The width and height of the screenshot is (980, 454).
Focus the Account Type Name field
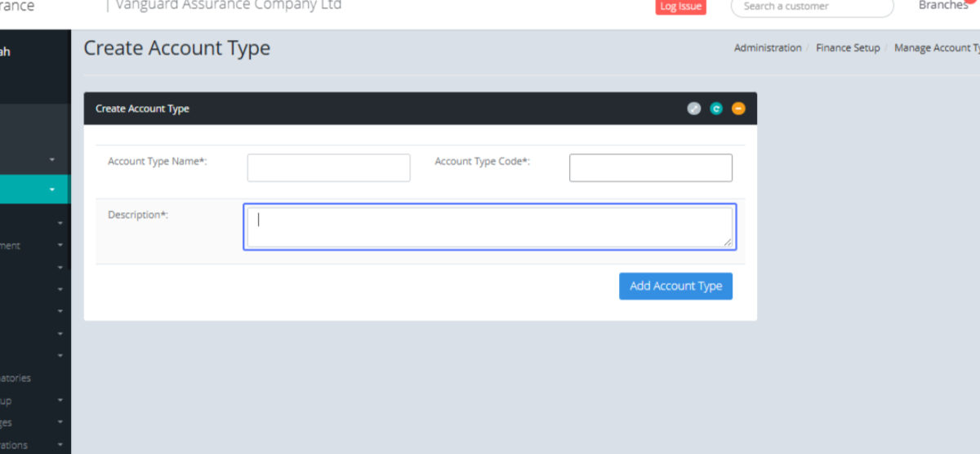328,168
